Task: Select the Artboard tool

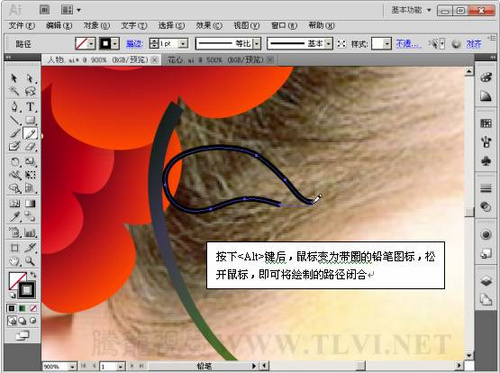Action: 14,248
